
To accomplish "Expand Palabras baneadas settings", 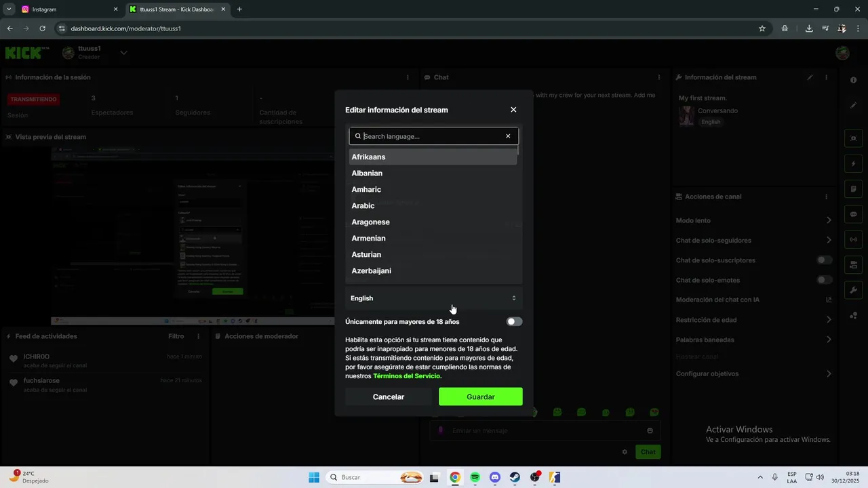I will coord(753,340).
